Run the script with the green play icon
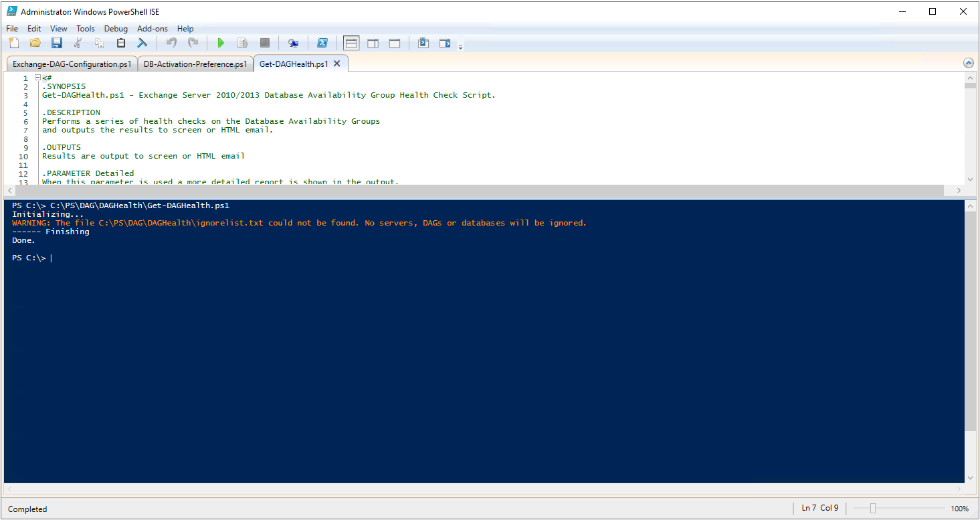 (x=221, y=43)
